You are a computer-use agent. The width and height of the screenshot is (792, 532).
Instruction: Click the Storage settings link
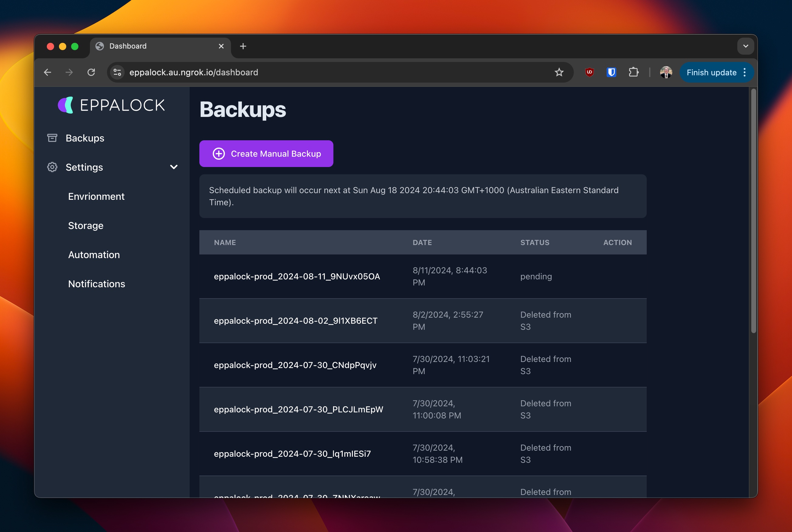(x=86, y=225)
